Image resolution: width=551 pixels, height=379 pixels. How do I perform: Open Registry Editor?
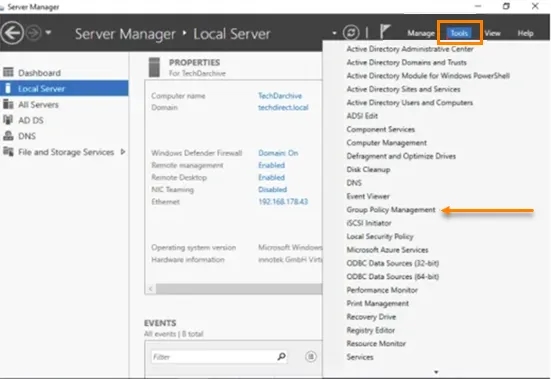point(370,330)
